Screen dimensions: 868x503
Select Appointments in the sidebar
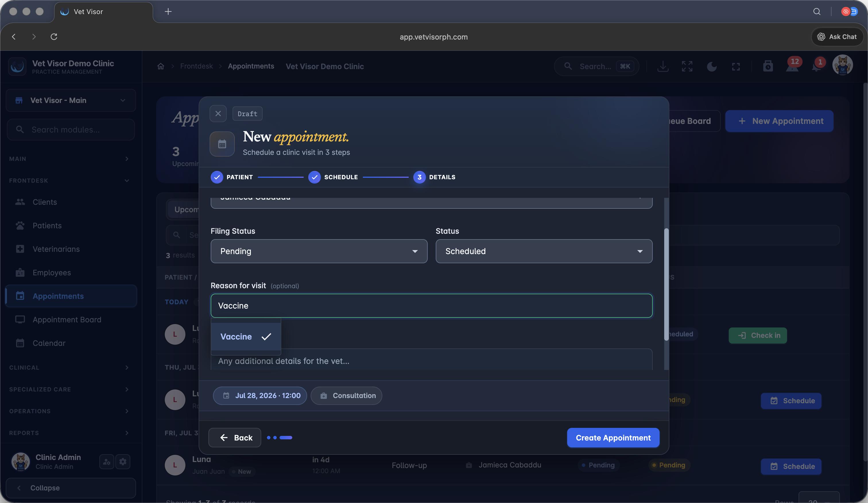[x=71, y=296]
